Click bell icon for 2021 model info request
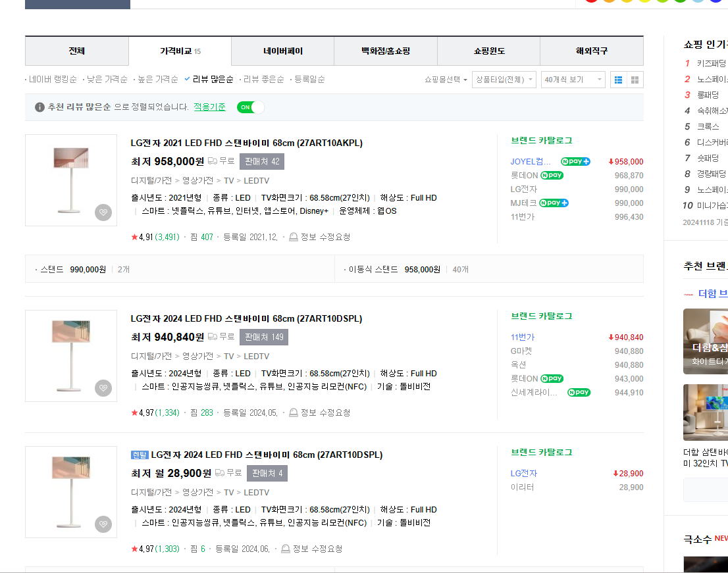 point(294,237)
